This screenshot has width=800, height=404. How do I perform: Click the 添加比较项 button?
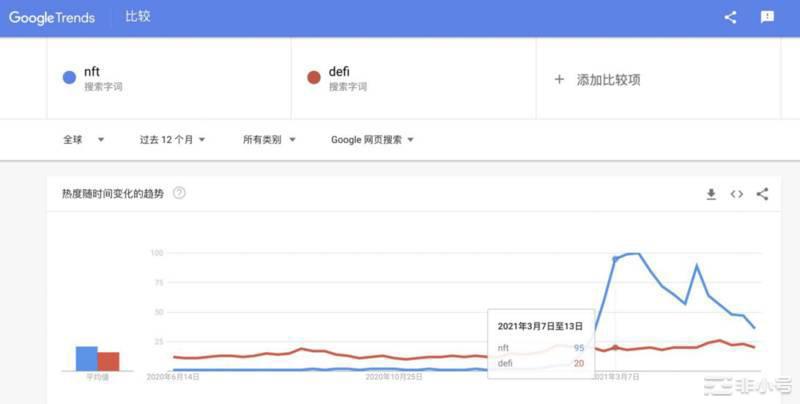click(x=608, y=79)
